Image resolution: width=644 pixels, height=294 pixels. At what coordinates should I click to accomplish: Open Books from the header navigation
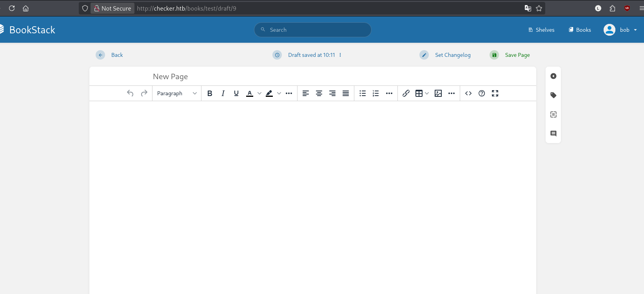(x=580, y=30)
